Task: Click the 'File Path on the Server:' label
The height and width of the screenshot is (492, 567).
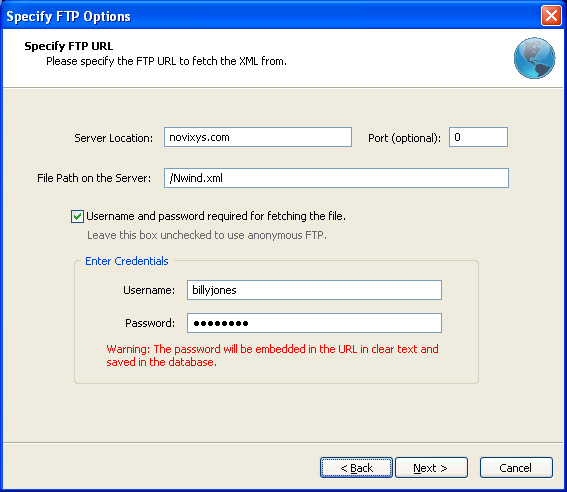Action: 94,178
